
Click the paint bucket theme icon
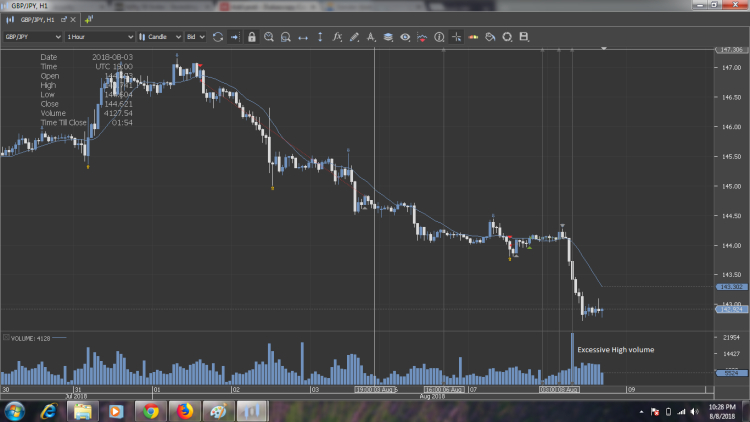pyautogui.click(x=490, y=37)
